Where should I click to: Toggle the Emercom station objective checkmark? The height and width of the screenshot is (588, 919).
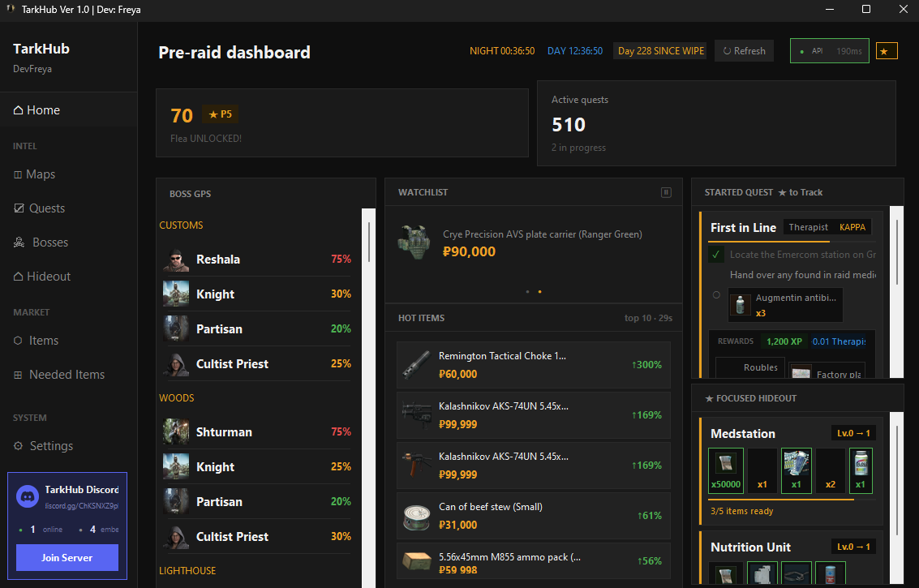pyautogui.click(x=715, y=255)
